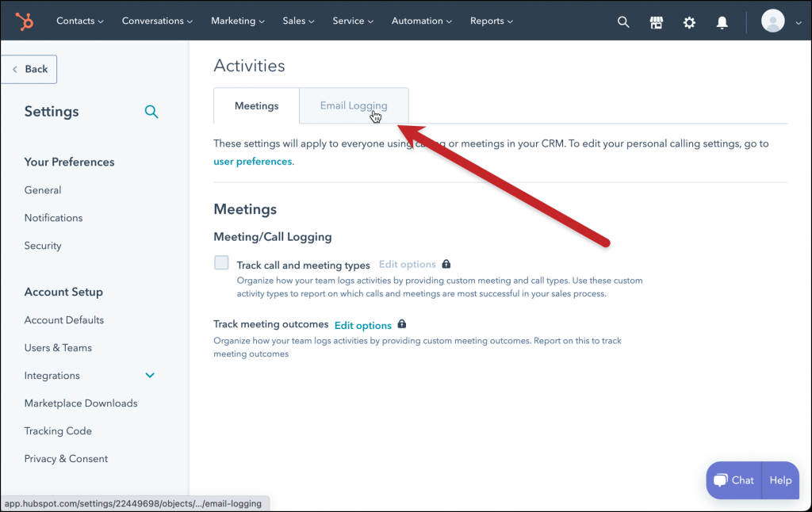
Task: Select the Meetings tab
Action: tap(256, 105)
